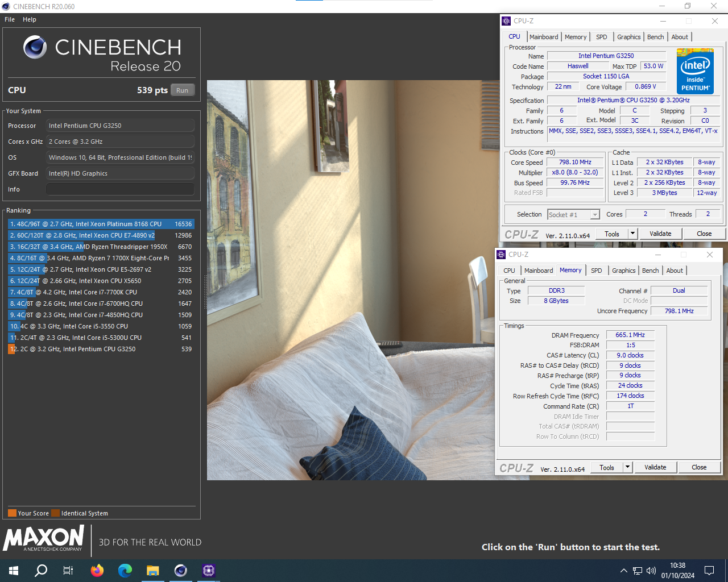Screen dimensions: 728x582
Task: Open SPD tab in lower CPU-Z window
Action: click(596, 271)
